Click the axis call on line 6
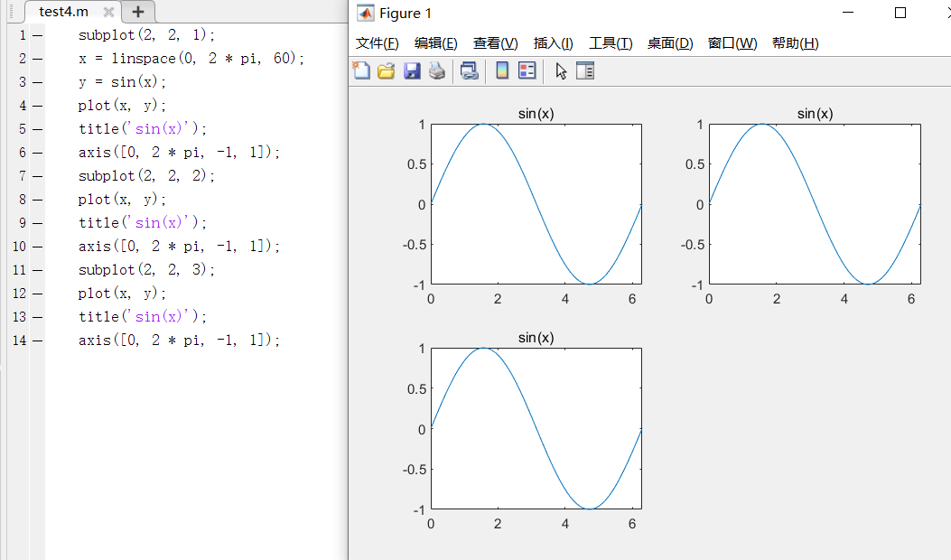 179,153
